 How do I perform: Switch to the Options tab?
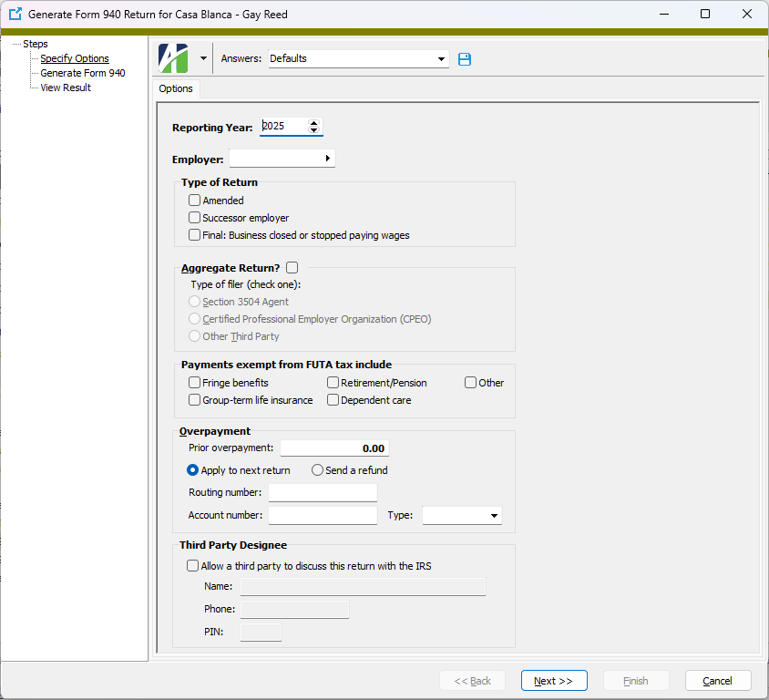pos(176,88)
